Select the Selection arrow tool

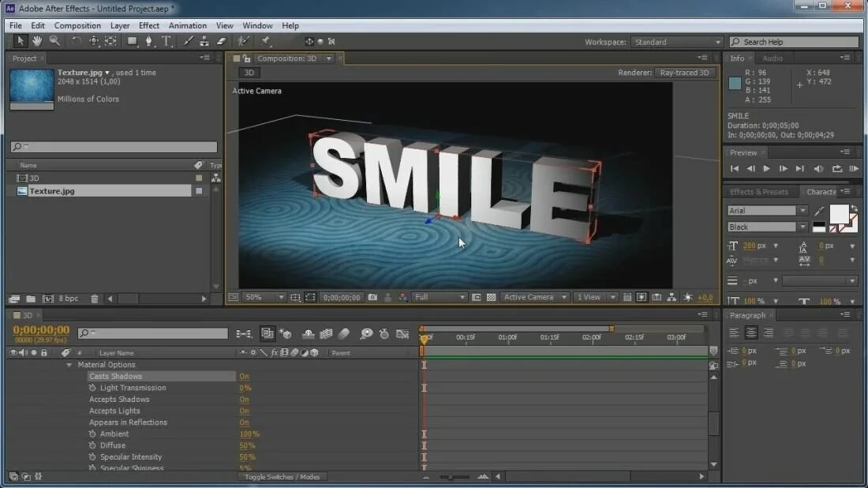pyautogui.click(x=21, y=41)
